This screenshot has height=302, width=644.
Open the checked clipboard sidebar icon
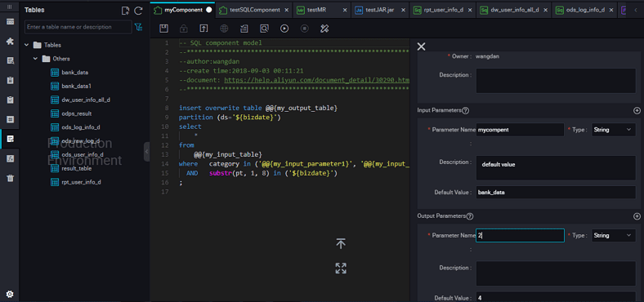click(11, 100)
